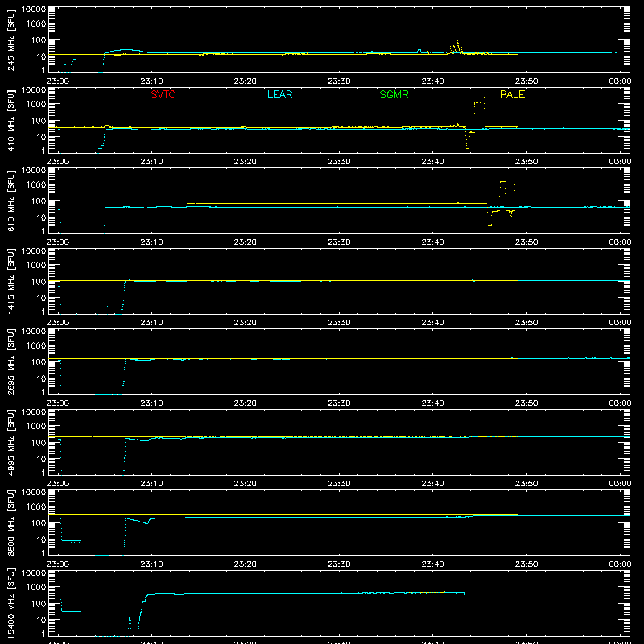Select the '2695 MHz [SFU]' axis title

pos(10,361)
